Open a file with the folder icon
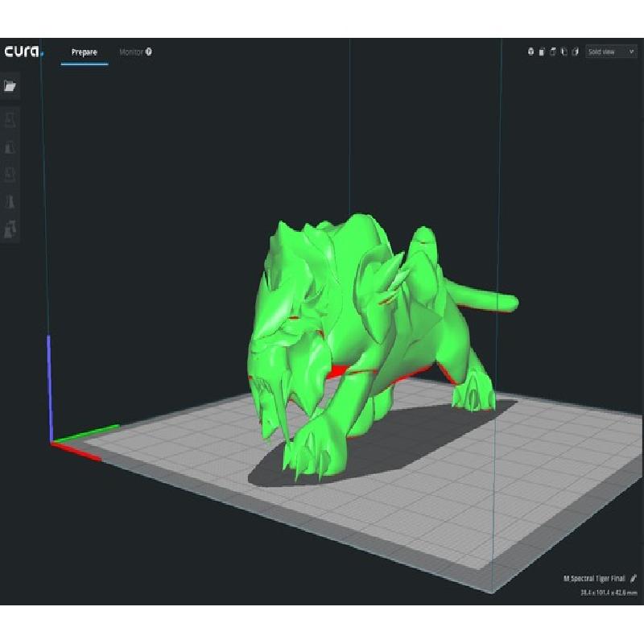This screenshot has width=644, height=644. (10, 86)
